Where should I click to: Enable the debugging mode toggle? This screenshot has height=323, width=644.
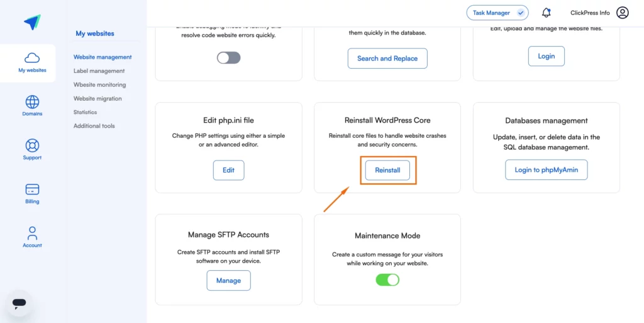click(x=229, y=57)
